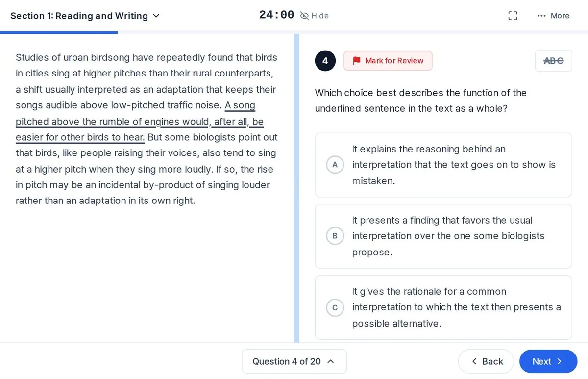Hide the countdown timer
The height and width of the screenshot is (379, 588).
(314, 16)
